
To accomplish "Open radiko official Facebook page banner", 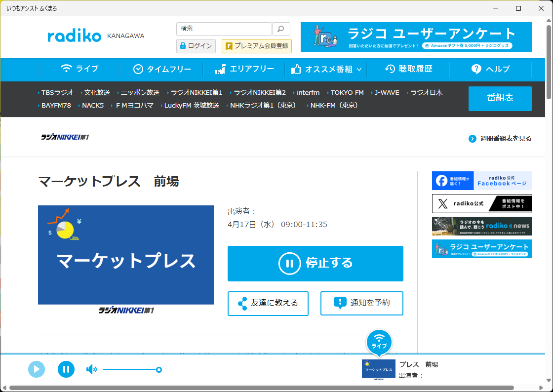I will (481, 181).
